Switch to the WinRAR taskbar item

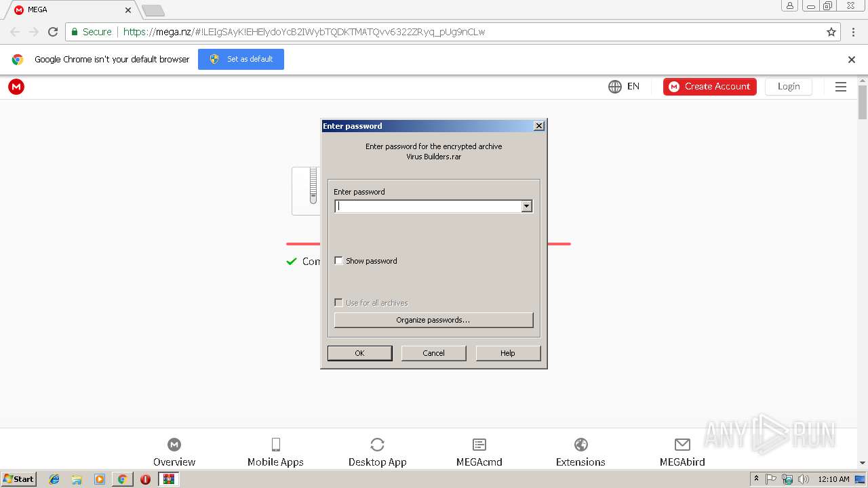[x=168, y=479]
